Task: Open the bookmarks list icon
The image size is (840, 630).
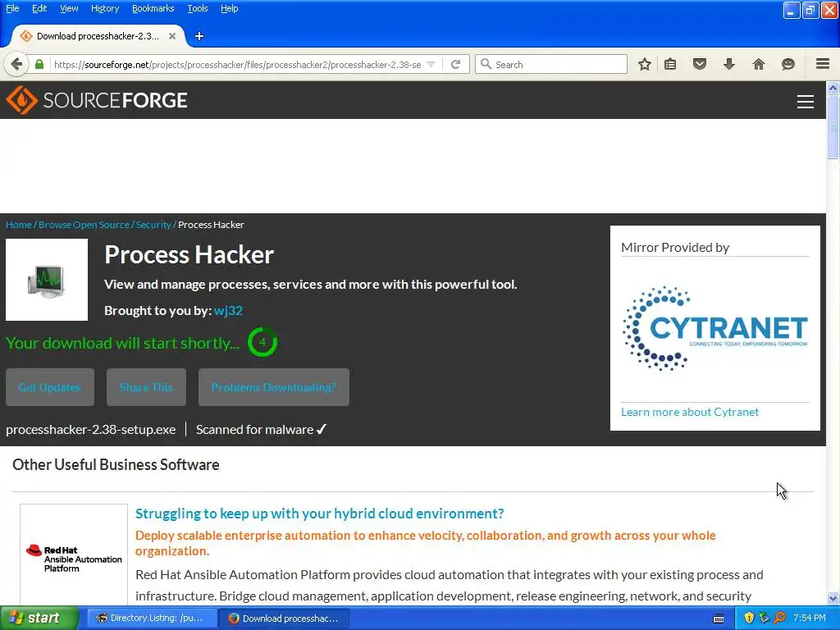Action: click(670, 64)
